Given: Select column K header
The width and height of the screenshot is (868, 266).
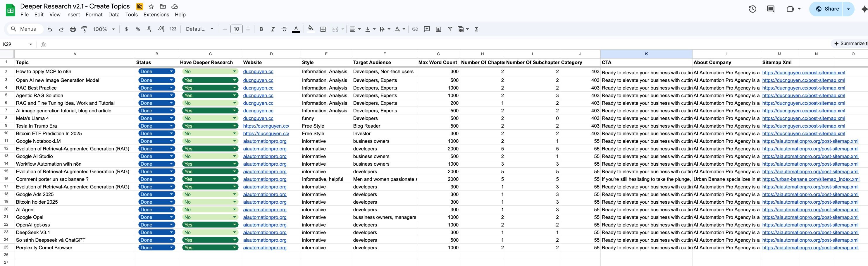Looking at the screenshot, I should [646, 54].
